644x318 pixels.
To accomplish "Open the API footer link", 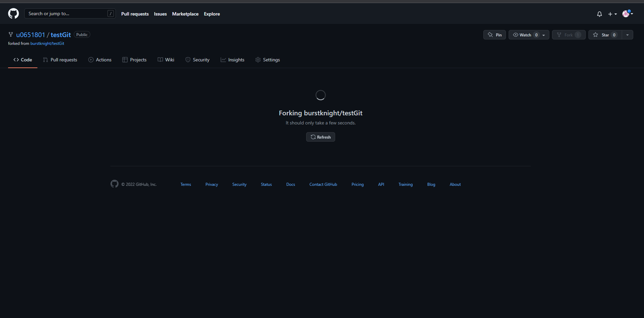I will [x=381, y=184].
